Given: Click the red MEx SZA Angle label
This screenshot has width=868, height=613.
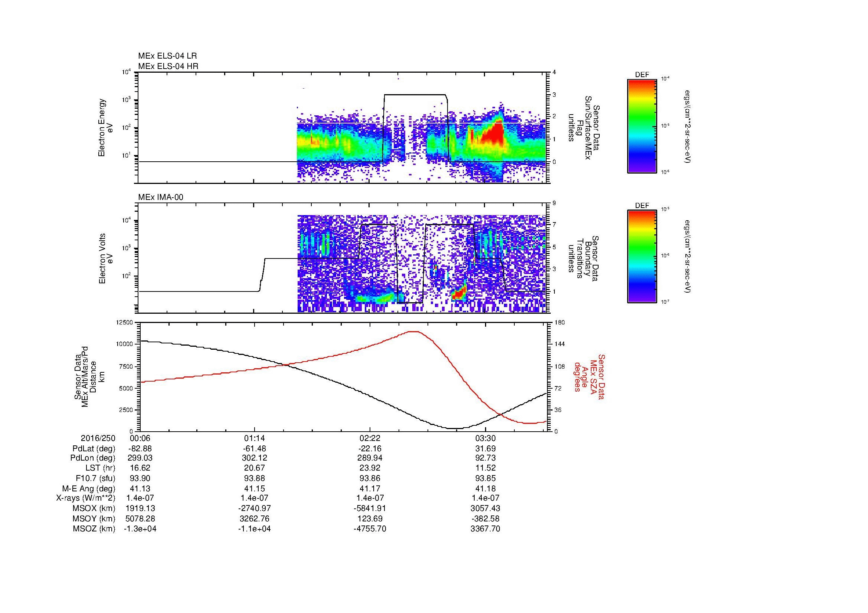Looking at the screenshot, I should click(589, 376).
